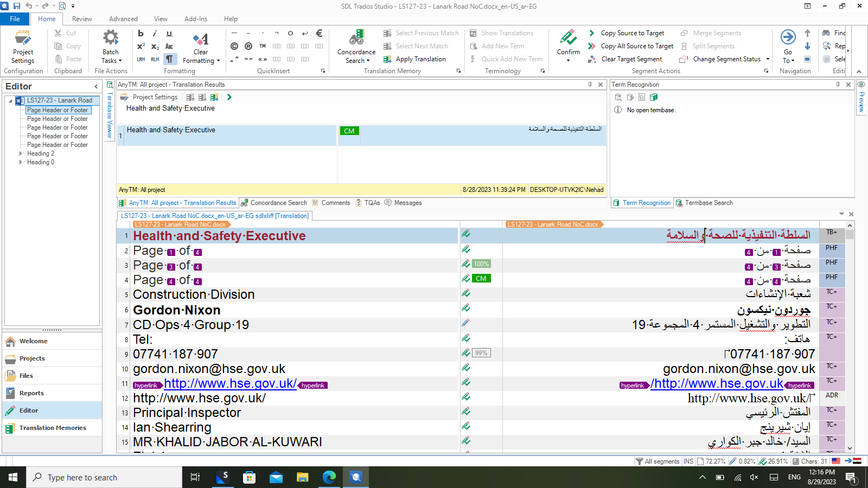Click the Small Caps ABC formatting icon
Viewport: 868px width, 488px height.
point(169,46)
